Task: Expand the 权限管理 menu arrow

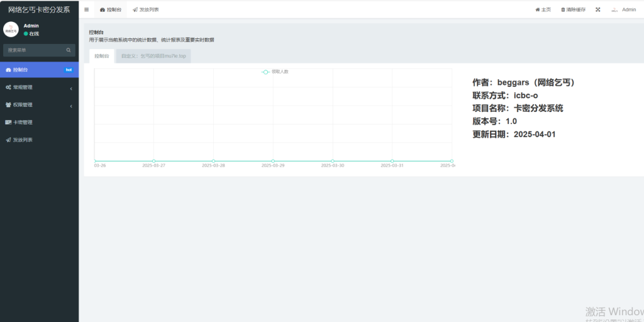Action: [71, 106]
